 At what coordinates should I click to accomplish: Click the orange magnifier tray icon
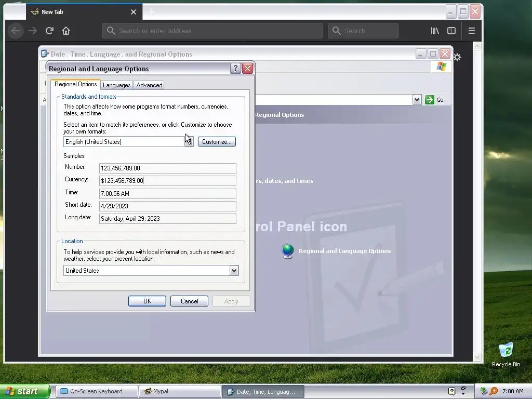(494, 391)
